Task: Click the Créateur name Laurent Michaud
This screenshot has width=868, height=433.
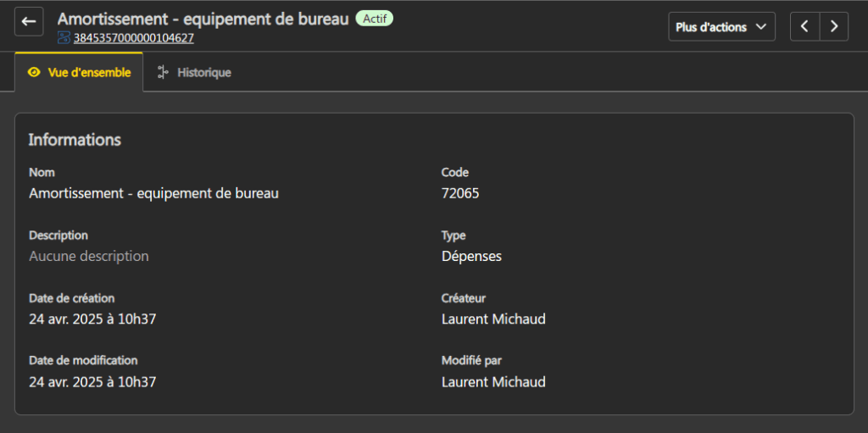Action: (x=493, y=319)
